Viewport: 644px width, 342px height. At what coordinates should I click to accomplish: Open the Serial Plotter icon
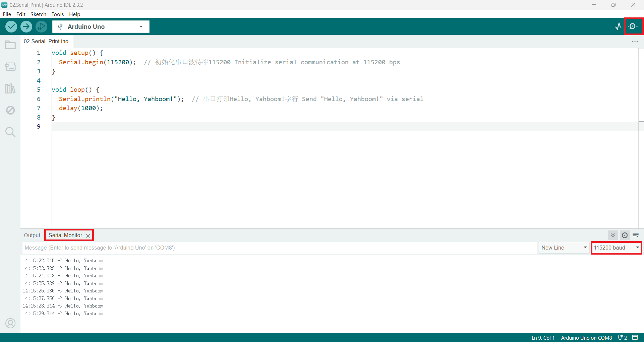pyautogui.click(x=618, y=26)
